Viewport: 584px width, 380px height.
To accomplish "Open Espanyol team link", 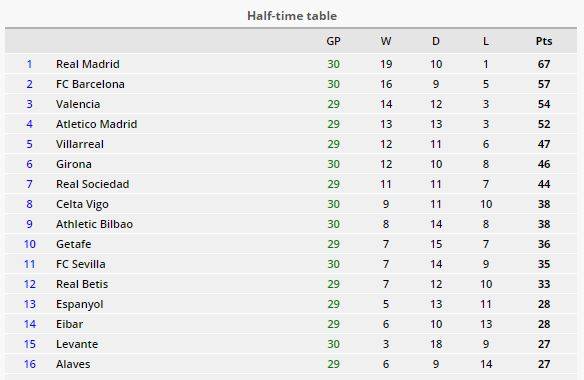I will [79, 304].
